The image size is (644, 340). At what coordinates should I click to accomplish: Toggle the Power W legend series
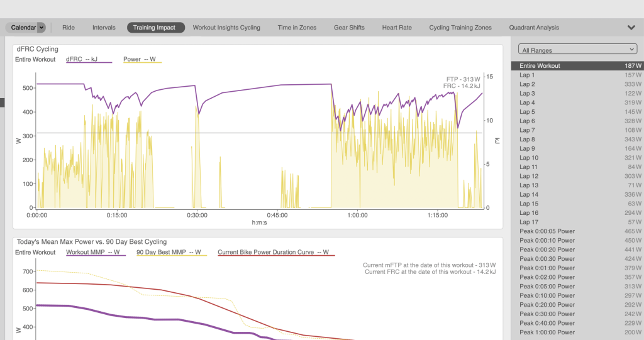pos(142,60)
